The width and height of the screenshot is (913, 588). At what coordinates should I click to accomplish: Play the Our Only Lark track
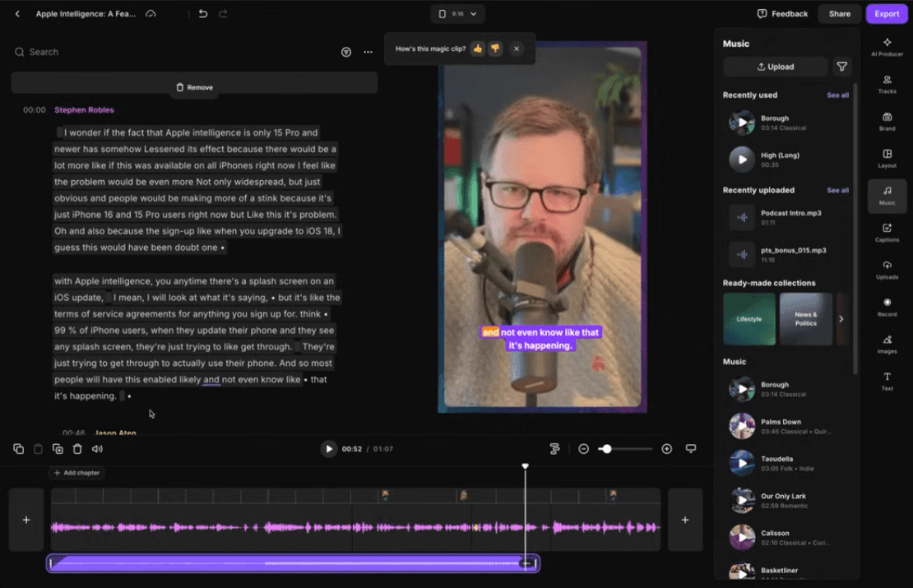(743, 500)
